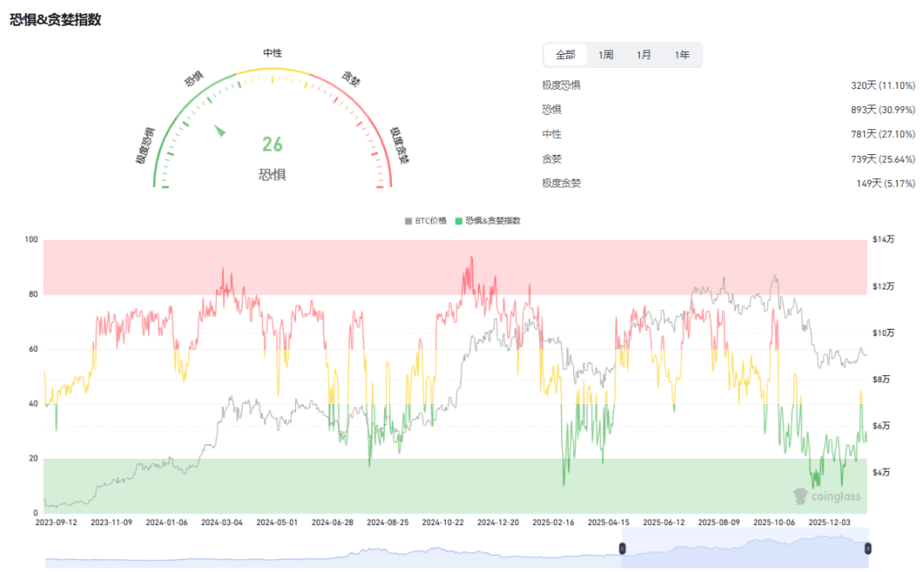Toggle 恐惧&贪婪指数 series in the legend
Image resolution: width=924 pixels, height=572 pixels.
(488, 221)
